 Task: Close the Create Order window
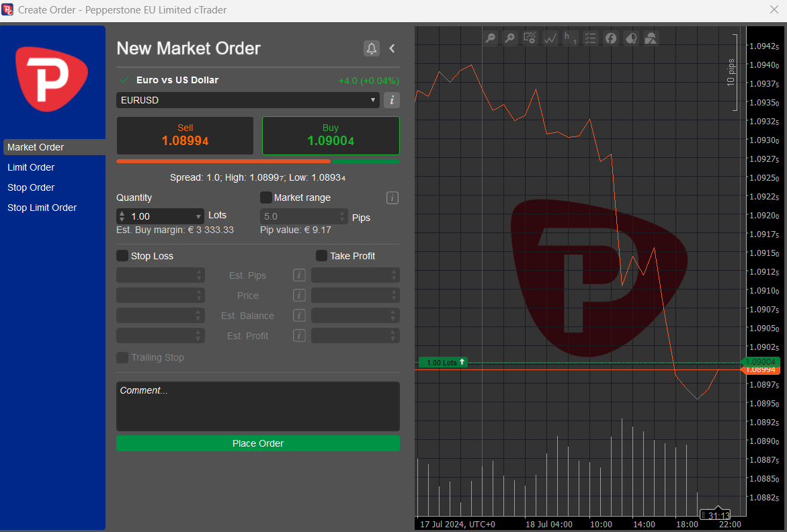coord(774,9)
